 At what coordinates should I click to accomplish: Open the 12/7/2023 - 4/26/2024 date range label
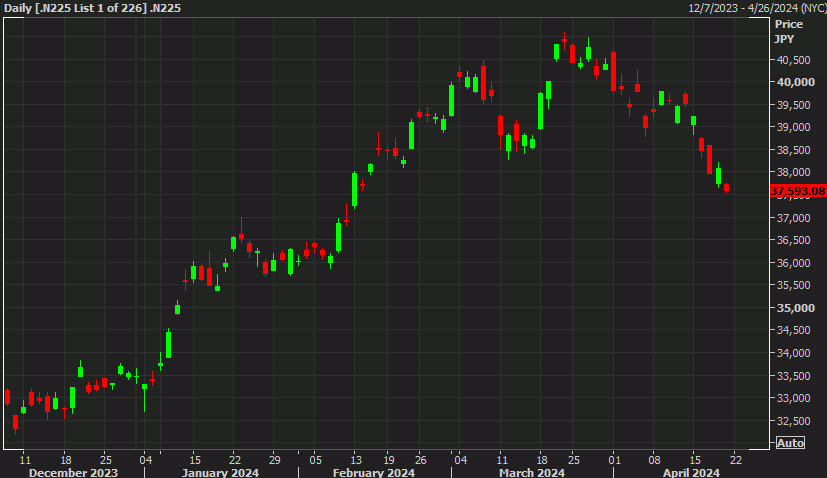coord(755,8)
